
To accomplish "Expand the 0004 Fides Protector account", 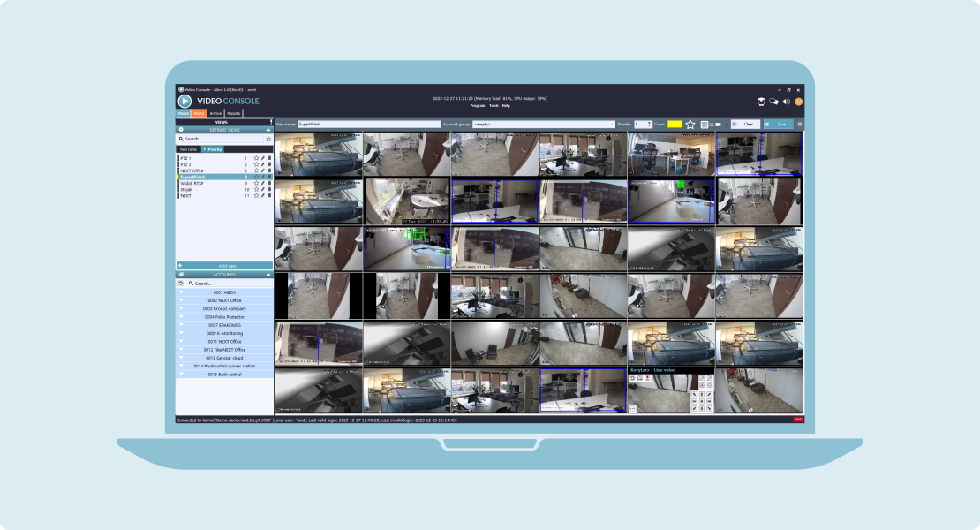I will [181, 317].
